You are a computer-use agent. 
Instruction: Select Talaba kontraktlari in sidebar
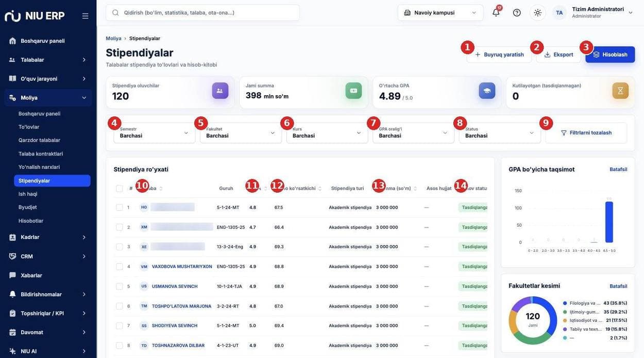[41, 154]
